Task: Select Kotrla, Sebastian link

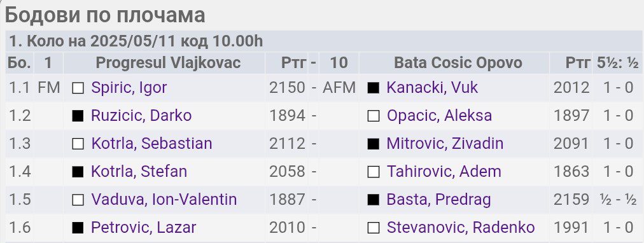Action: pos(151,144)
